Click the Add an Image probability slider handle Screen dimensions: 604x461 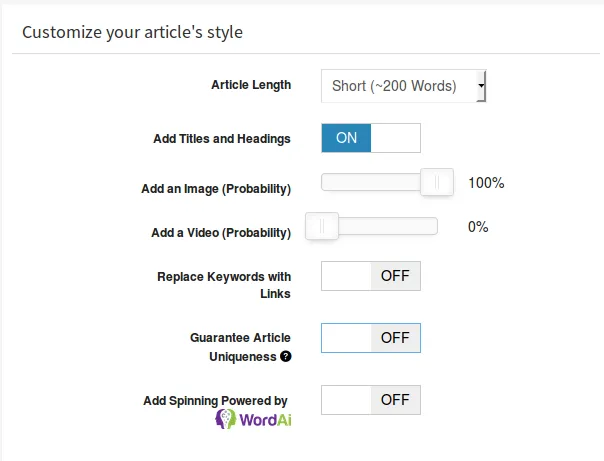[437, 182]
